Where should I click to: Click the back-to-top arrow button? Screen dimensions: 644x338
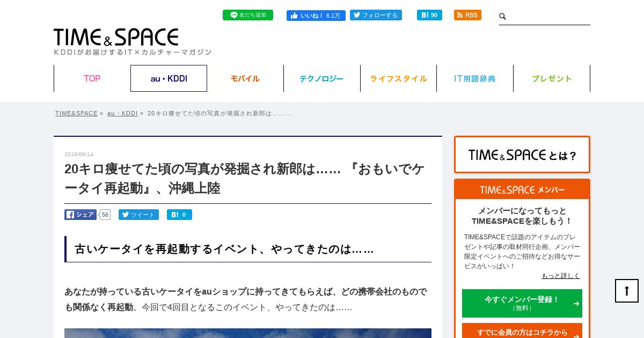pos(627,291)
